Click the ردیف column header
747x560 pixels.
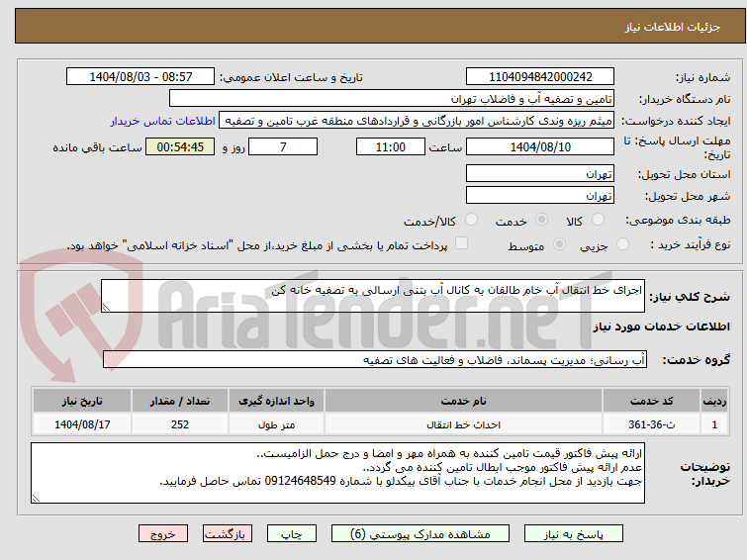[x=714, y=401]
